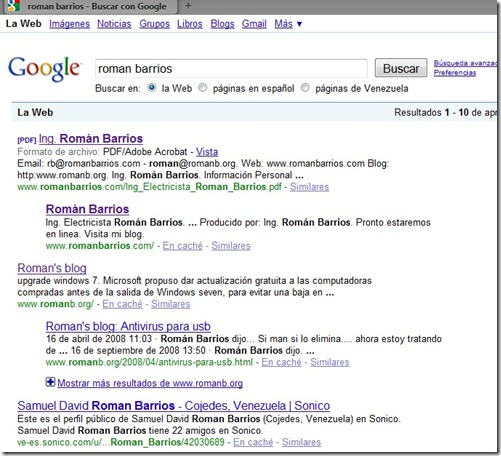Open En caché for antivirus-para-usb.html
The image size is (501, 456).
pos(281,362)
